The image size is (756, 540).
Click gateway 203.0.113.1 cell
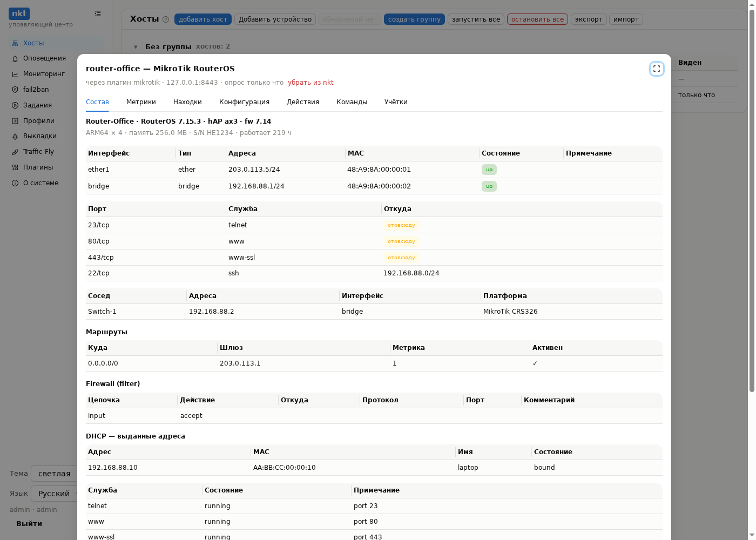coord(240,363)
